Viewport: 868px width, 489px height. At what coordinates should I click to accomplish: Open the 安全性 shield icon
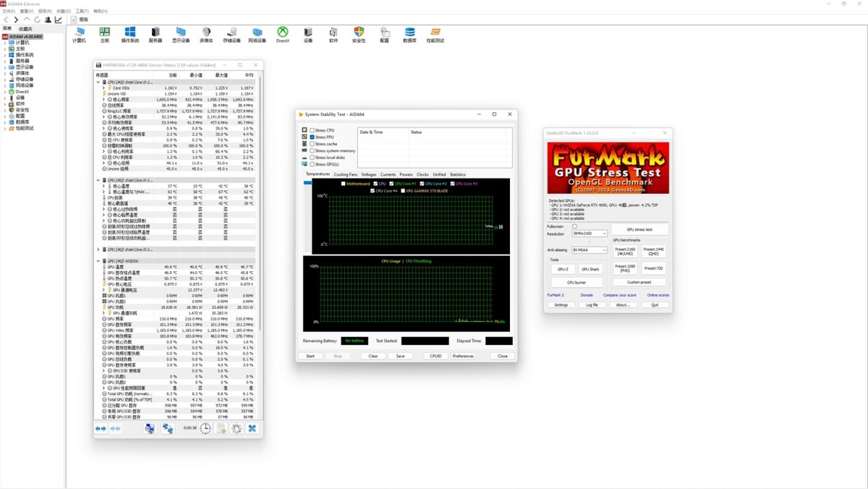click(x=359, y=33)
